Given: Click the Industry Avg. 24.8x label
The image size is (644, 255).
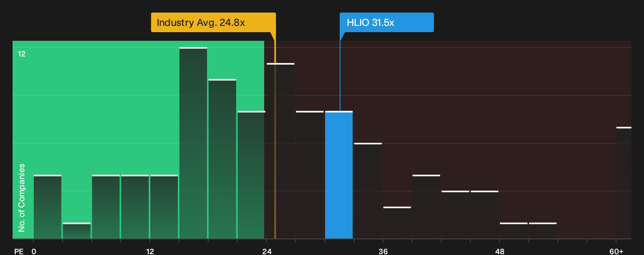Looking at the screenshot, I should click(x=213, y=22).
